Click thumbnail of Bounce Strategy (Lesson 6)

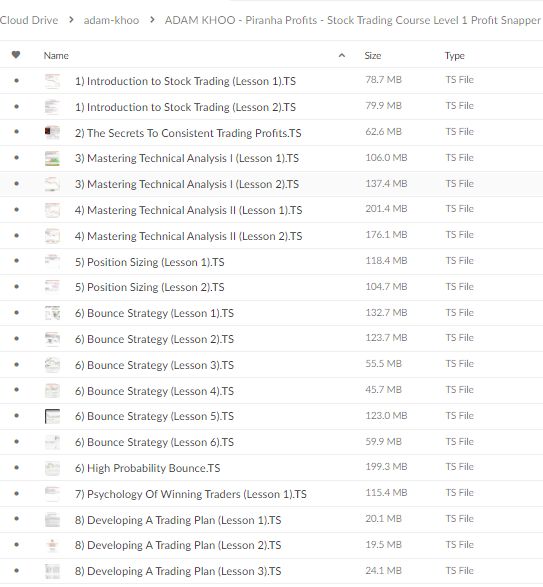52,442
